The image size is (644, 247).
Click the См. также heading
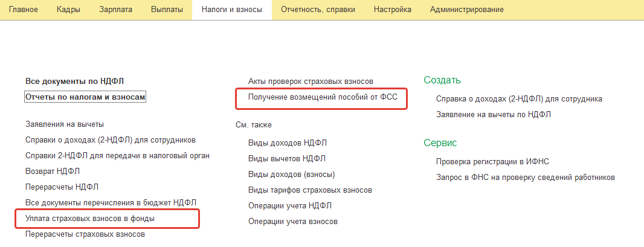pyautogui.click(x=253, y=125)
